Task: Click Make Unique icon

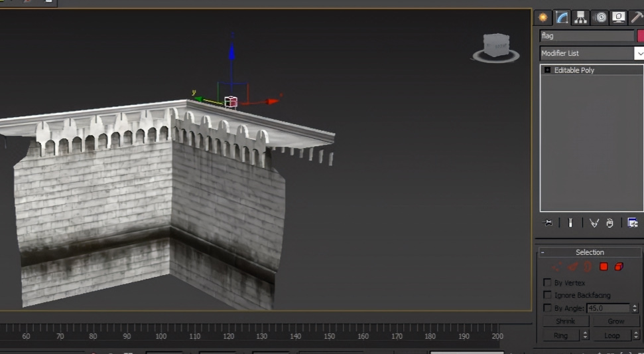Action: pos(594,223)
